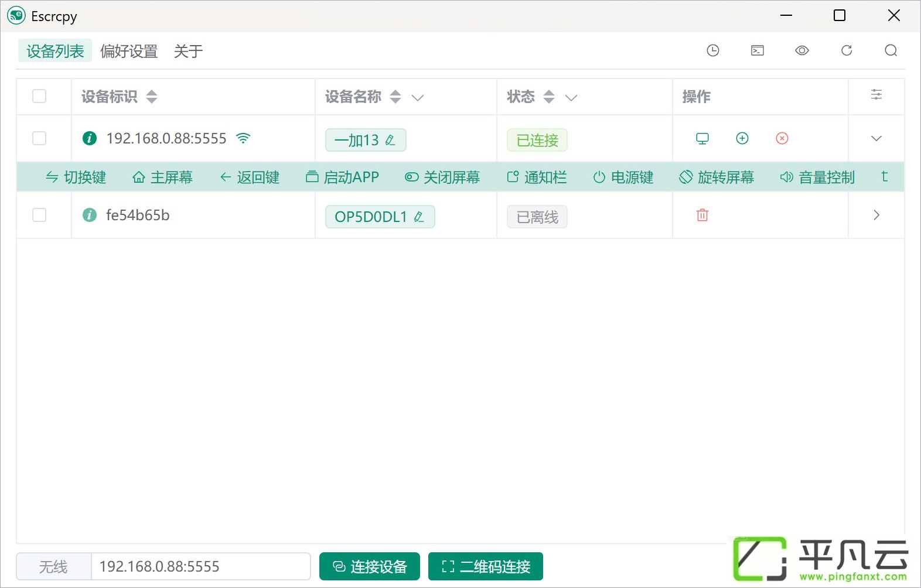Click 关闭屏幕 to turn screen off
The image size is (921, 588).
click(442, 177)
